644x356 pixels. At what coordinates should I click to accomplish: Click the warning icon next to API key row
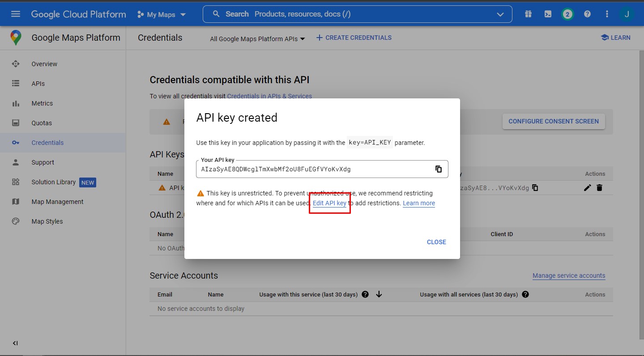[162, 188]
